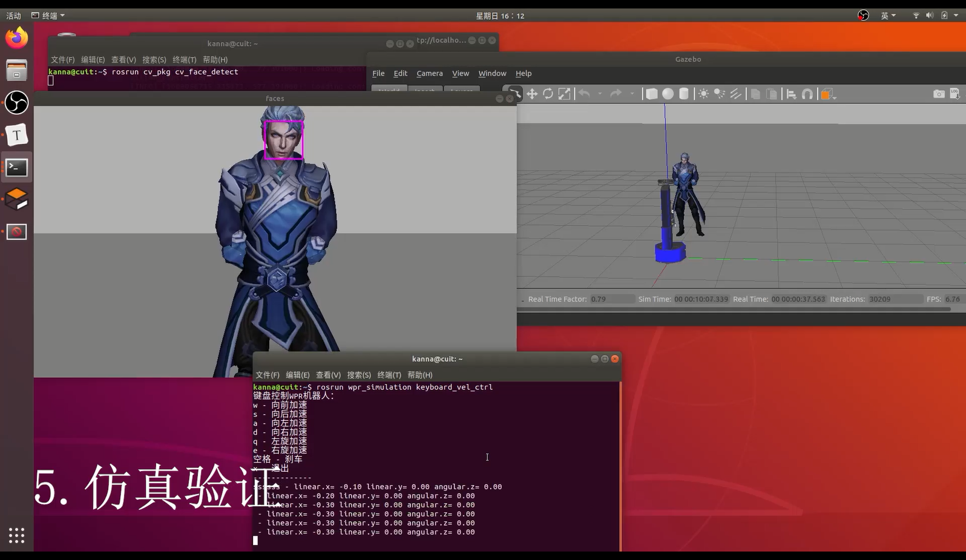Click the cv_face_detect command line text
This screenshot has height=560, width=966.
point(175,71)
